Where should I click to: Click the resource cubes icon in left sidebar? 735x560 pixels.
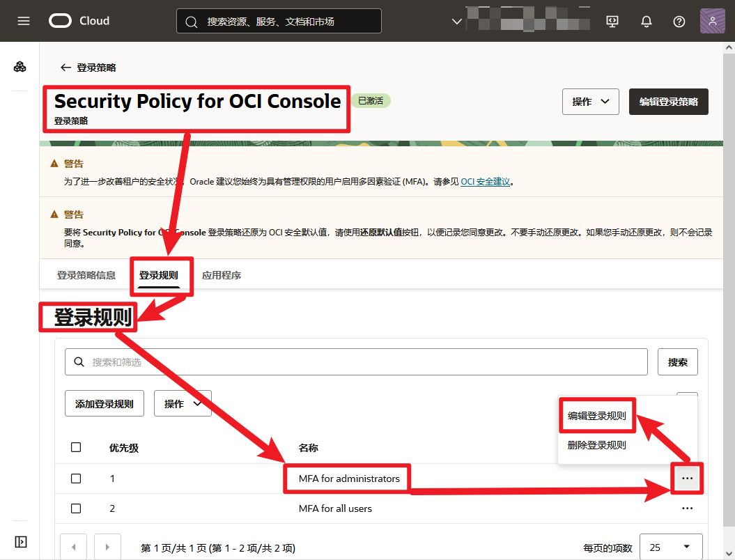coord(20,67)
